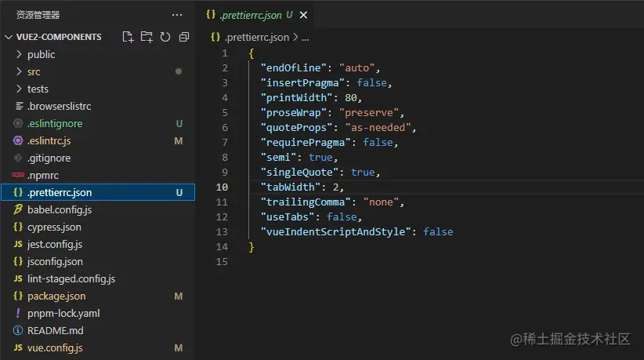
Task: Click line number 10 in the gutter
Action: (x=222, y=187)
